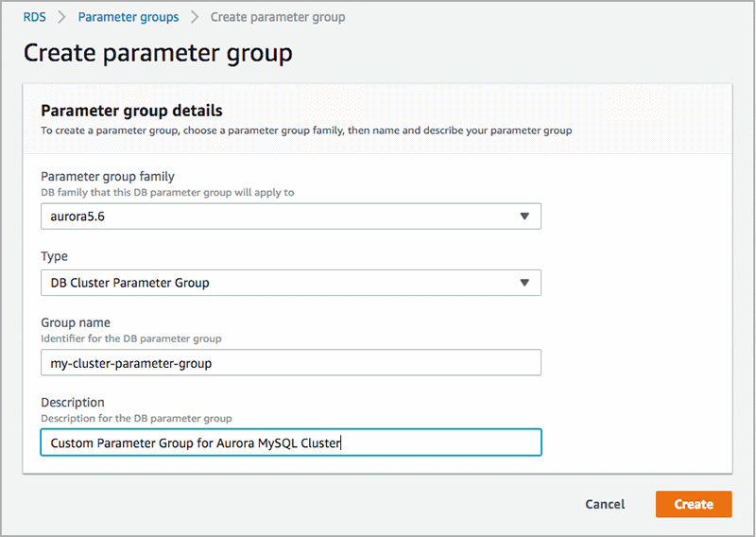The image size is (756, 537).
Task: Select the current Create parameter group breadcrumb
Action: [x=278, y=17]
